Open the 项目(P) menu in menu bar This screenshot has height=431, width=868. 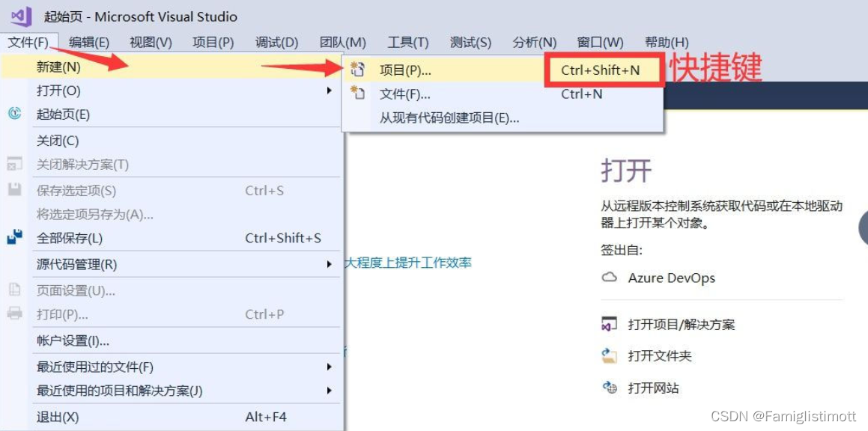tap(213, 42)
